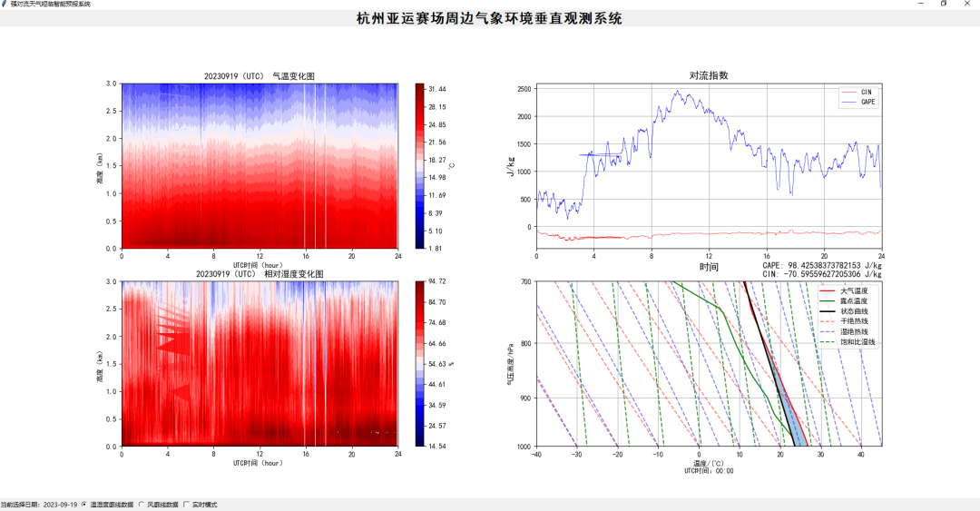Click the 饱和比湿线 legend entry

point(848,342)
